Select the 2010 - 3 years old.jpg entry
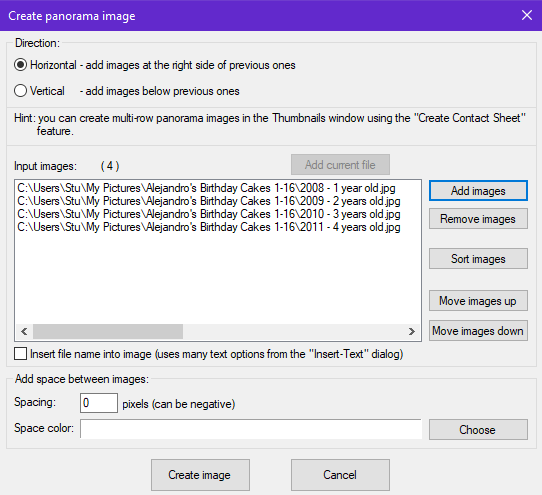Viewport: 542px width, 495px height. click(x=208, y=214)
